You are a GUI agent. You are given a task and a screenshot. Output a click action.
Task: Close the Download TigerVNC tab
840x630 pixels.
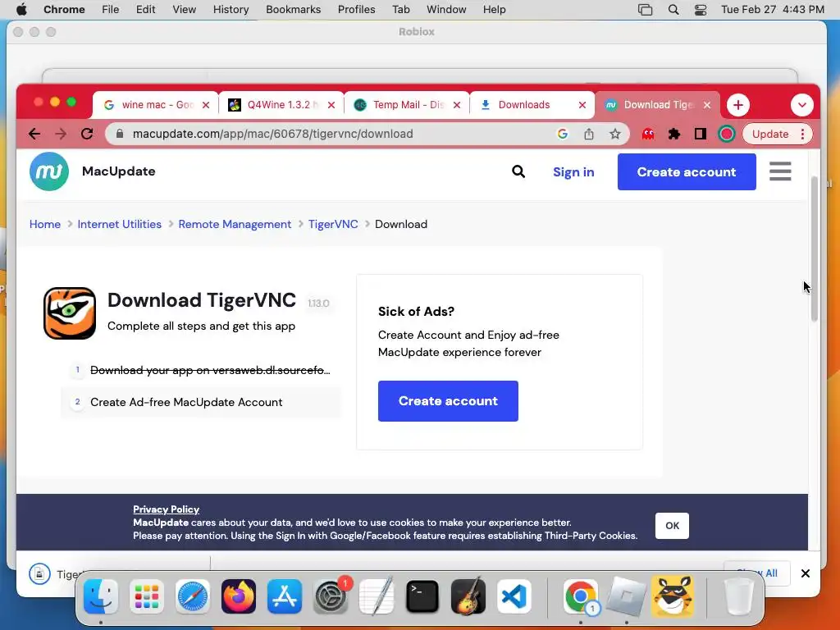tap(707, 105)
